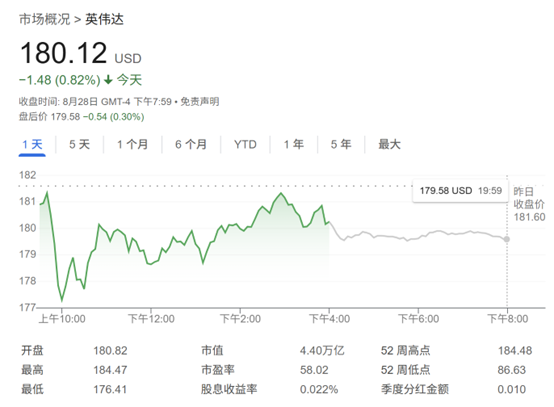Select the 1 天 time range tab

(x=32, y=144)
